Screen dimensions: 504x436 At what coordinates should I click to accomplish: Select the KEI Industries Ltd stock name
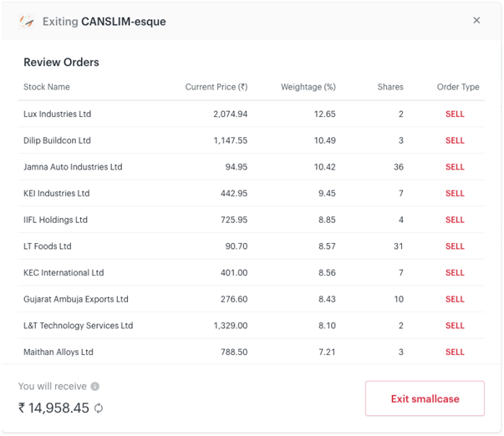coord(56,194)
